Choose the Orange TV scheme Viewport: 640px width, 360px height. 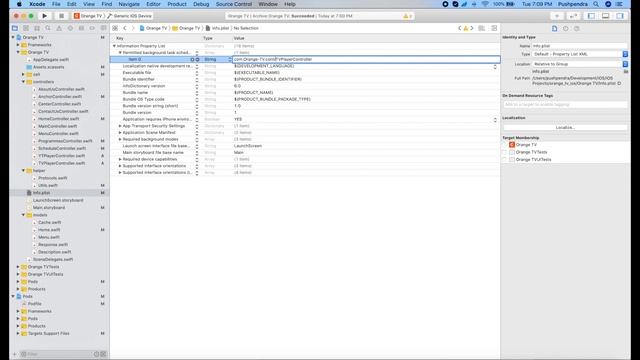88,16
